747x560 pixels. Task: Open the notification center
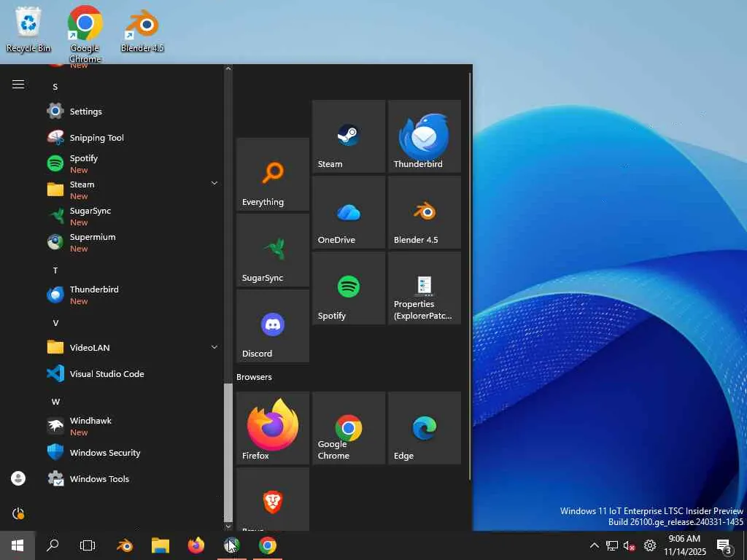[724, 545]
